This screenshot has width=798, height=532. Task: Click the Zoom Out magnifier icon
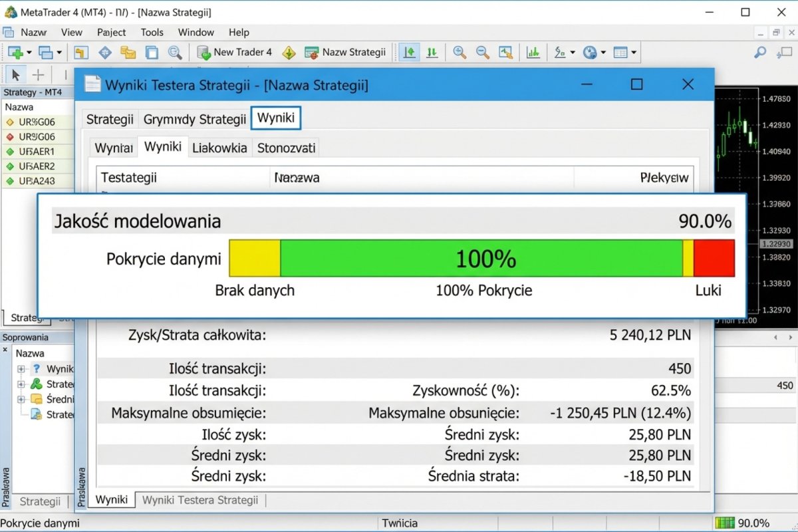482,52
